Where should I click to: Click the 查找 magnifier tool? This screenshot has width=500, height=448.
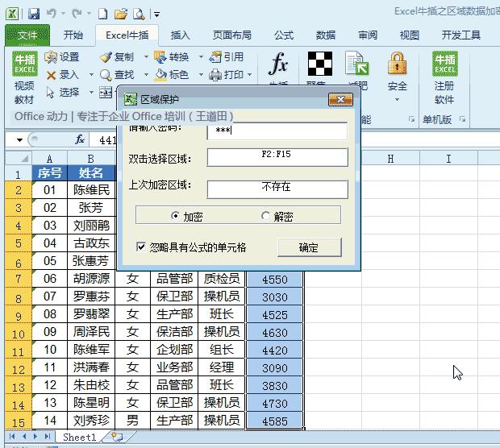(x=117, y=75)
